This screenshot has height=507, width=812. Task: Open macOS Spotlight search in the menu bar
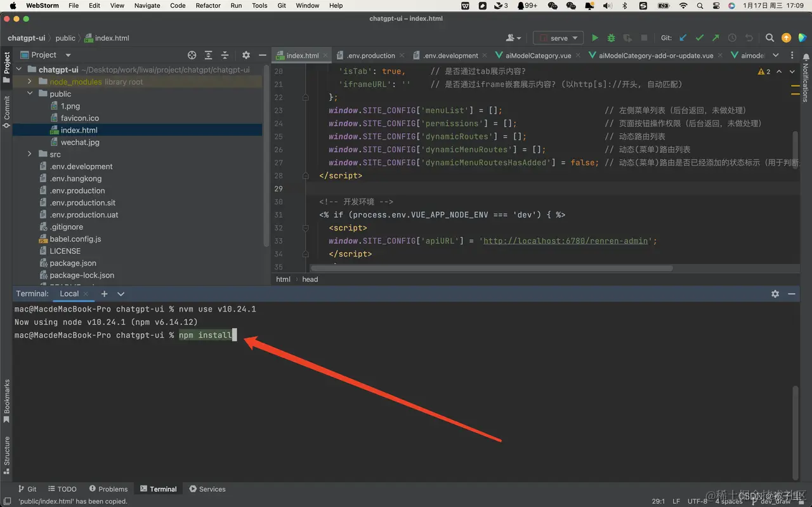click(x=698, y=6)
